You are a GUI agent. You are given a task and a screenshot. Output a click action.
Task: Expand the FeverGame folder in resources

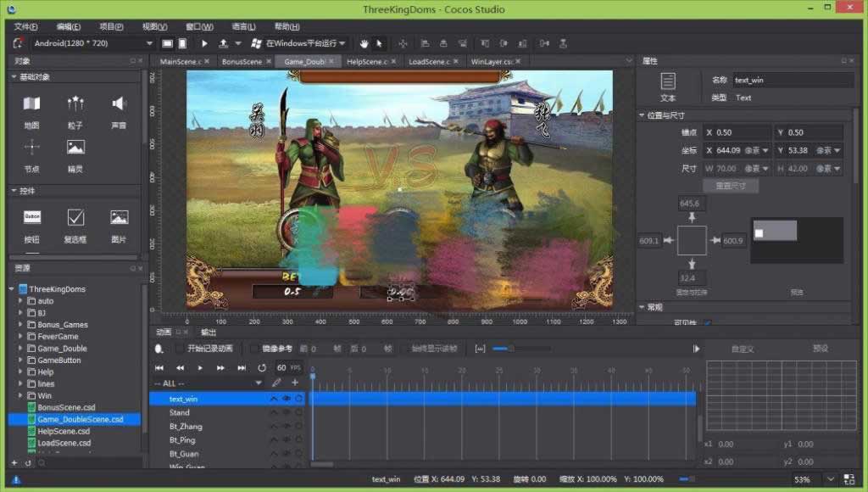point(21,337)
